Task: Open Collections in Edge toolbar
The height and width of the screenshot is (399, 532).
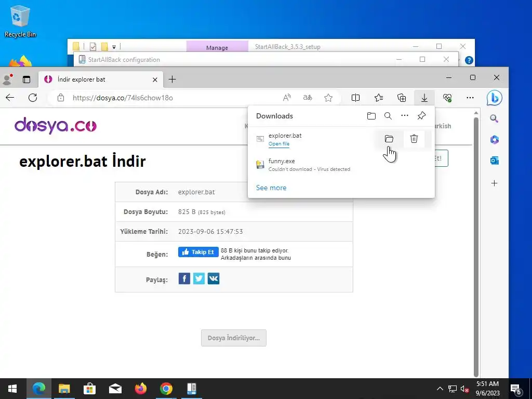Action: (x=402, y=98)
